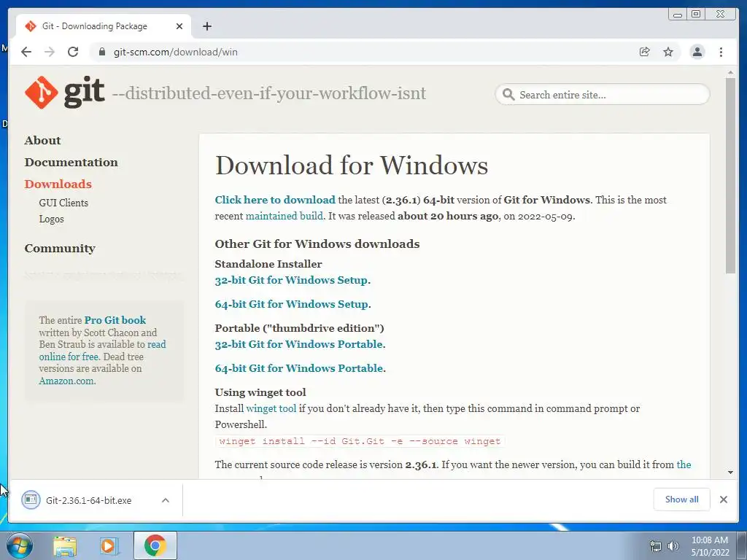Viewport: 747px width, 560px height.
Task: Click the git logo in header
Action: [65, 93]
